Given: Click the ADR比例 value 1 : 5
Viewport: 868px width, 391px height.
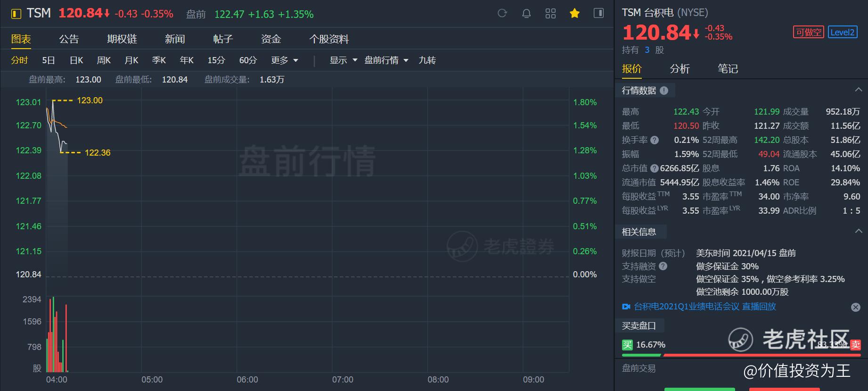Looking at the screenshot, I should (x=851, y=211).
